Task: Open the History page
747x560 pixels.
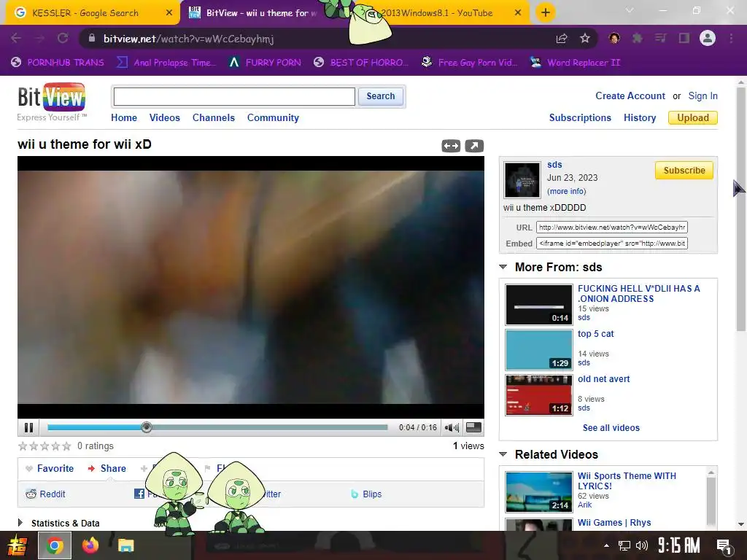Action: [x=640, y=117]
